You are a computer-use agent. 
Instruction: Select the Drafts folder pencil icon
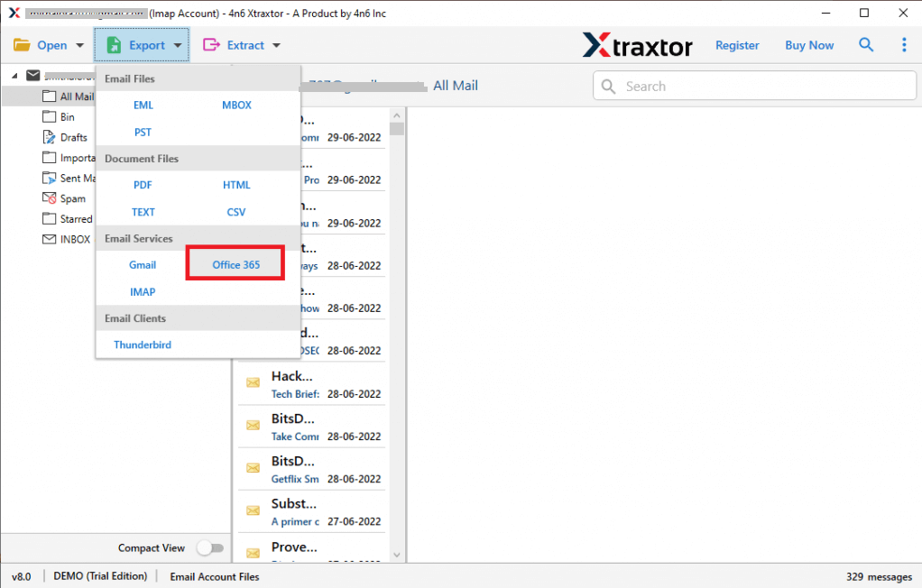pyautogui.click(x=48, y=137)
